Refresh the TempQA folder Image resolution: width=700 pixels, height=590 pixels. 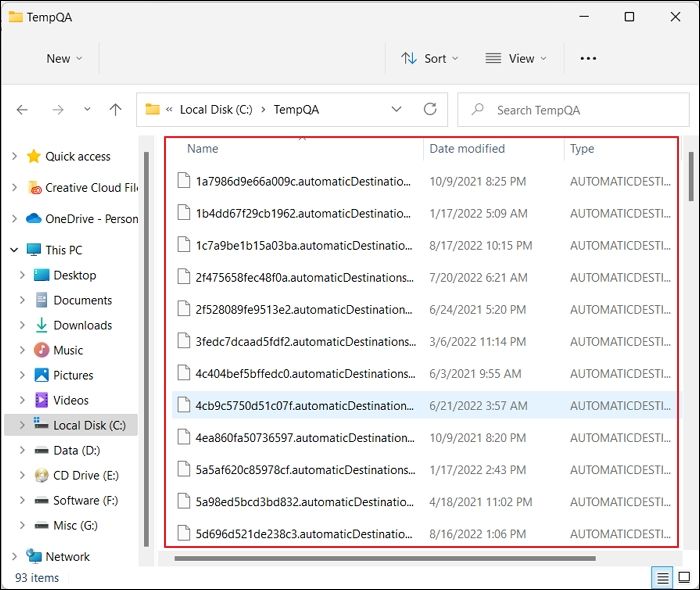tap(430, 109)
